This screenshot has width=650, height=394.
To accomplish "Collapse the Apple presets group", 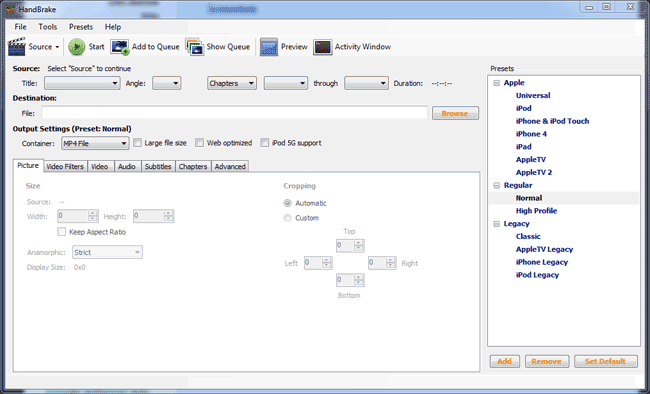I will pyautogui.click(x=497, y=83).
